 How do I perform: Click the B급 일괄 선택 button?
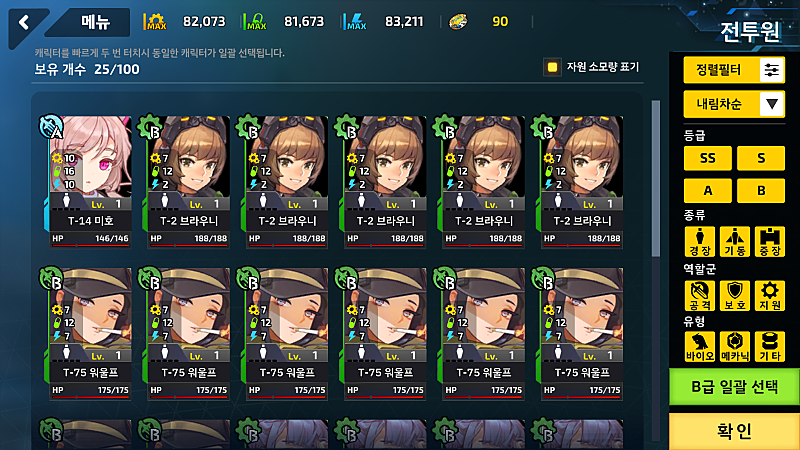pyautogui.click(x=734, y=387)
